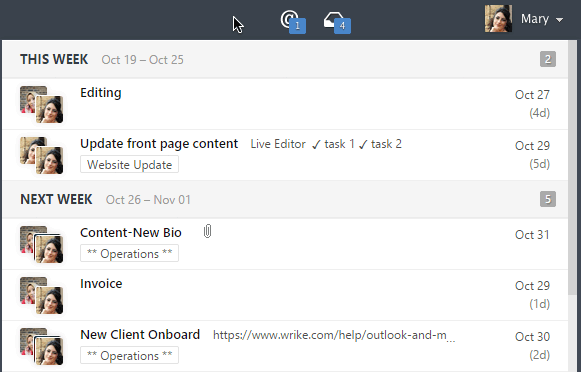The width and height of the screenshot is (581, 372).
Task: Click the assignee avatars on New Client Onboard
Action: point(42,346)
